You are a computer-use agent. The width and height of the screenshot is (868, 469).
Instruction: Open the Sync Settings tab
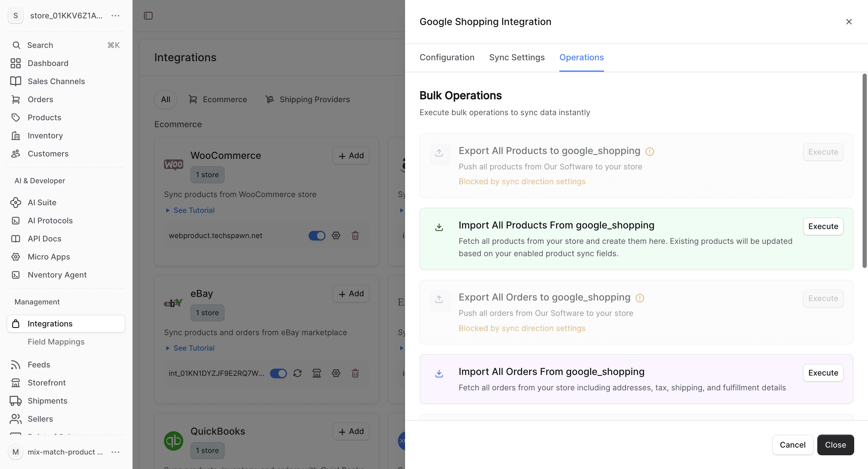tap(517, 57)
